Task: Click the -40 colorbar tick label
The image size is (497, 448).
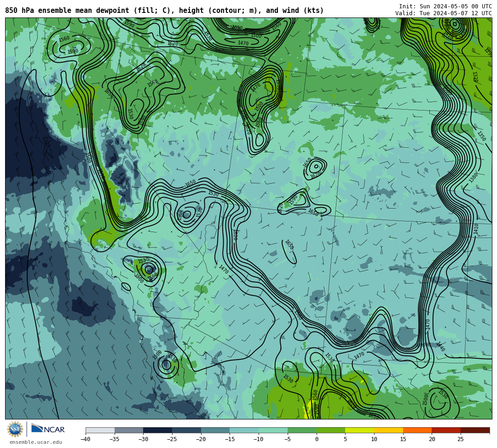Action: (x=86, y=439)
